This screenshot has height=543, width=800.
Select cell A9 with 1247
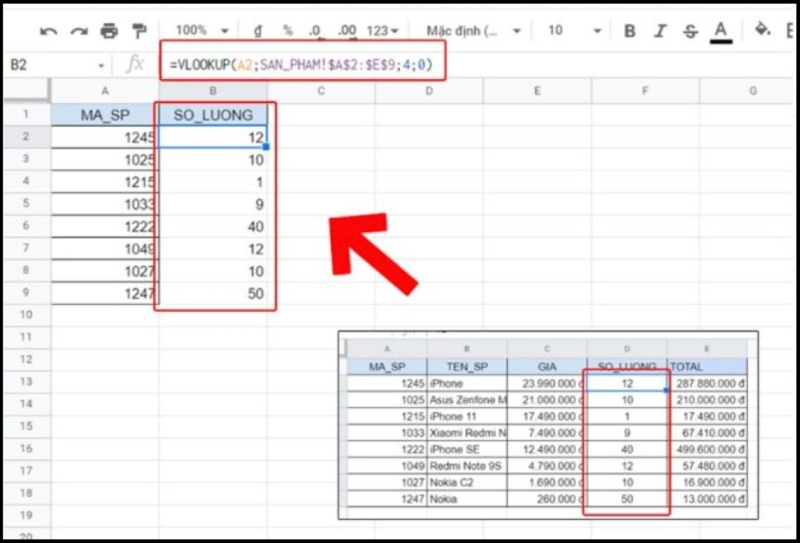[105, 293]
